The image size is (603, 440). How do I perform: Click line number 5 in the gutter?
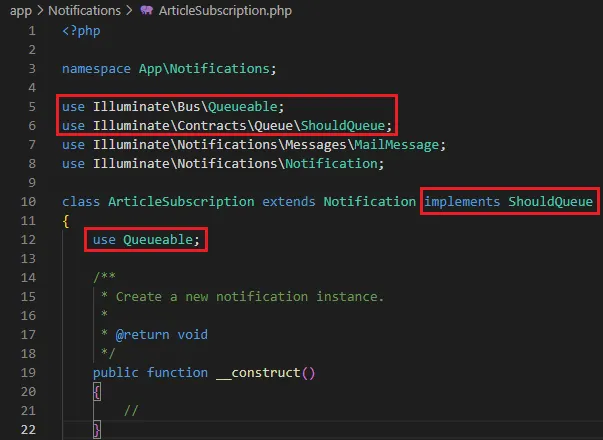pos(32,107)
